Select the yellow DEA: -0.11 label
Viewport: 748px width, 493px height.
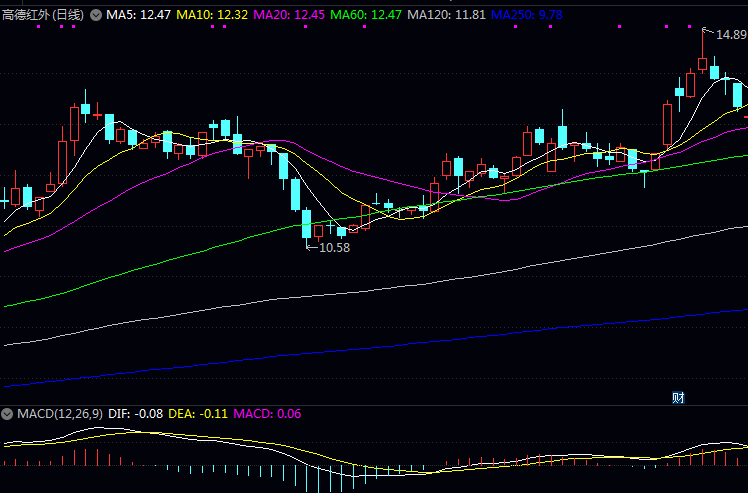[200, 413]
